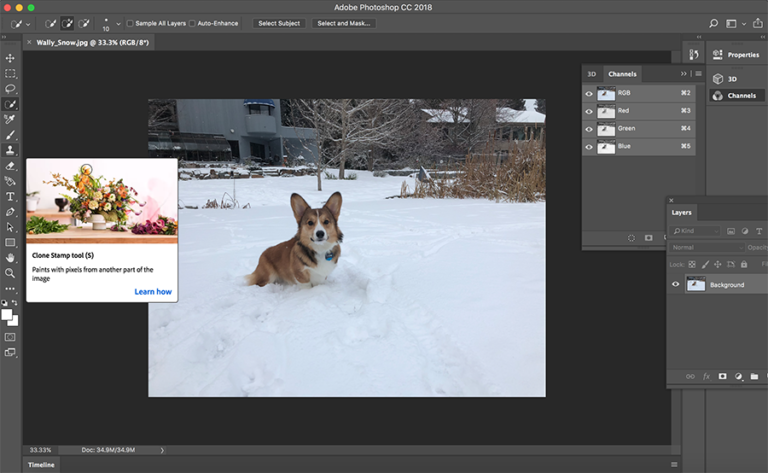Add a layer mask in Layers panel
This screenshot has height=473, width=768.
point(722,376)
